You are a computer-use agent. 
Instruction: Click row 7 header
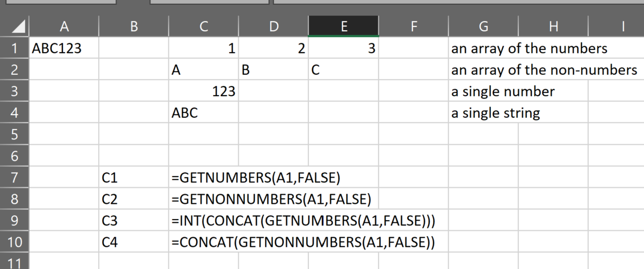click(x=15, y=178)
